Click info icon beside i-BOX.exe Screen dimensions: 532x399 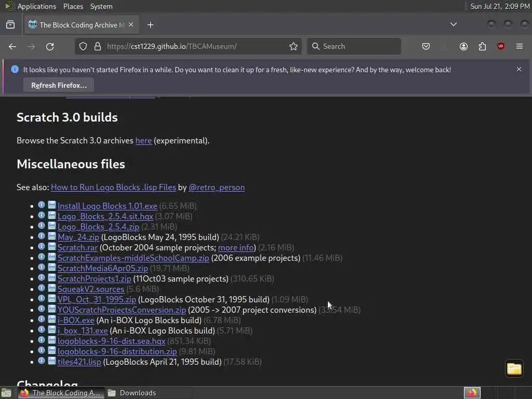(x=42, y=320)
